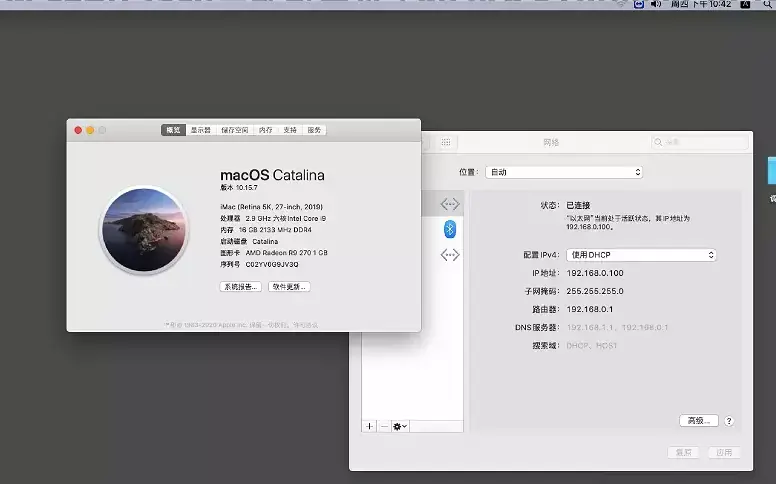The height and width of the screenshot is (484, 776).
Task: Click the 系统报告... button
Action: pyautogui.click(x=241, y=287)
